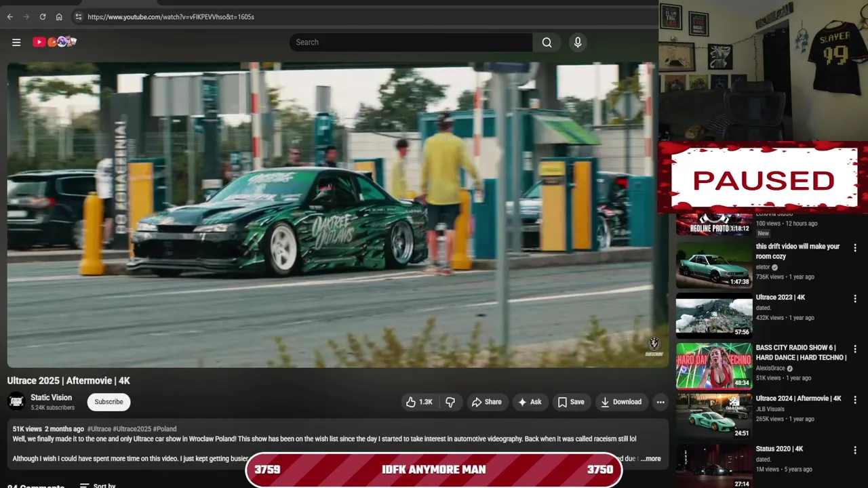
Task: Open the Ultrace 2024 | Aftermovie | 4K title
Action: pos(799,399)
